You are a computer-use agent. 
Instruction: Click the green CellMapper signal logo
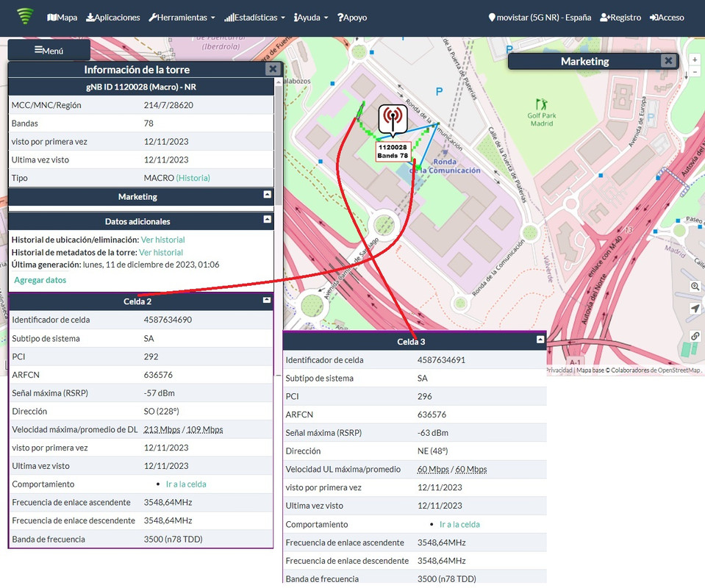[x=25, y=17]
